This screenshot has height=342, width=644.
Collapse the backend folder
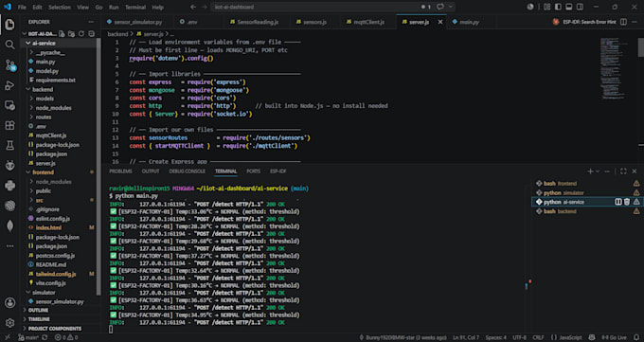click(28, 89)
